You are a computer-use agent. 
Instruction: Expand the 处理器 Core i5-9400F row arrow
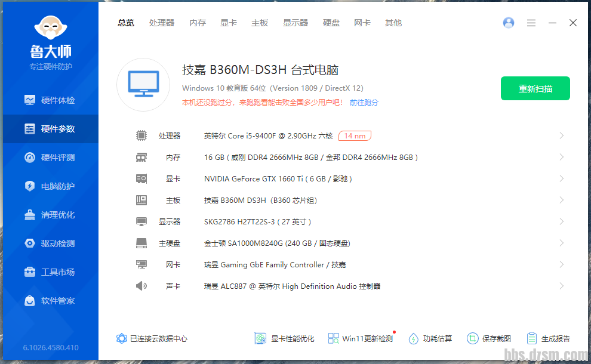pos(561,136)
